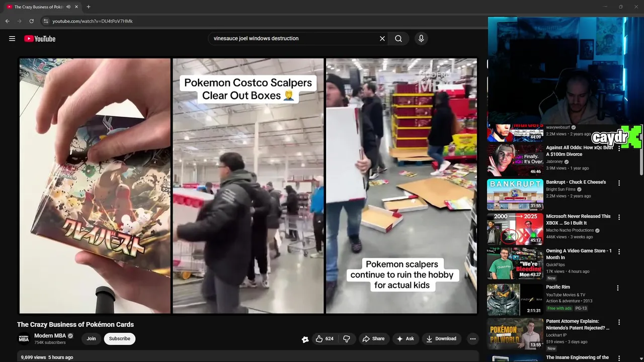Click channel name Bright Sun Films
The width and height of the screenshot is (644, 362).
tap(560, 190)
